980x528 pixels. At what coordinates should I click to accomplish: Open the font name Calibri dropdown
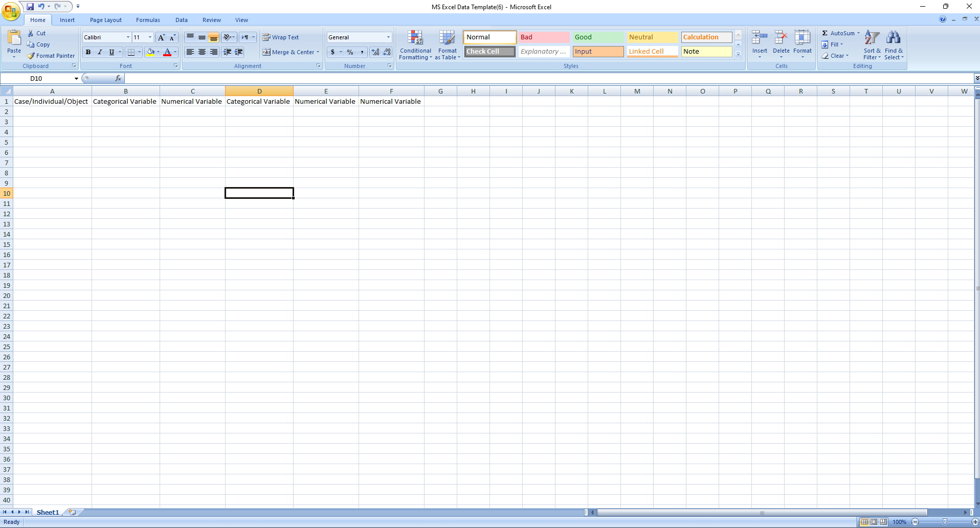click(x=128, y=37)
